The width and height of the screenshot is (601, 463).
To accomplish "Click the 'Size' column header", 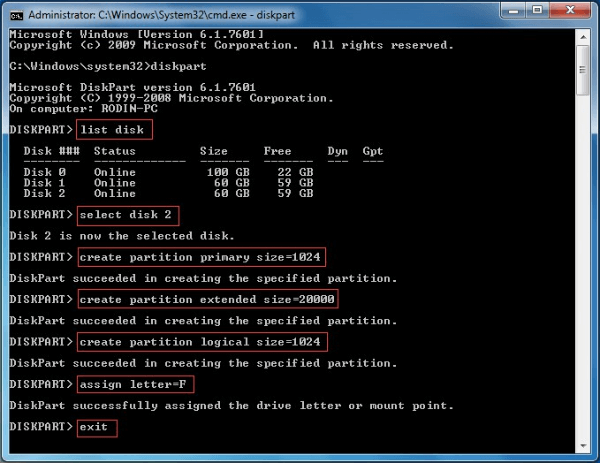I will pyautogui.click(x=213, y=151).
